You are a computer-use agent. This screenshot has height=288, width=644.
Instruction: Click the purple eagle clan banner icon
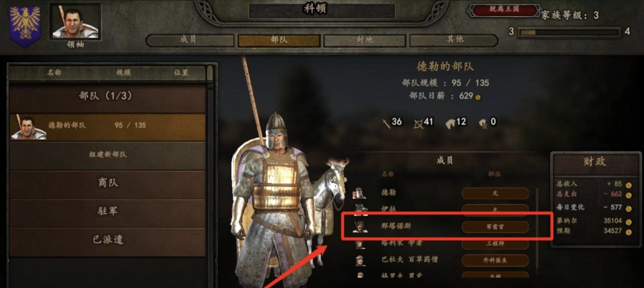(x=25, y=25)
